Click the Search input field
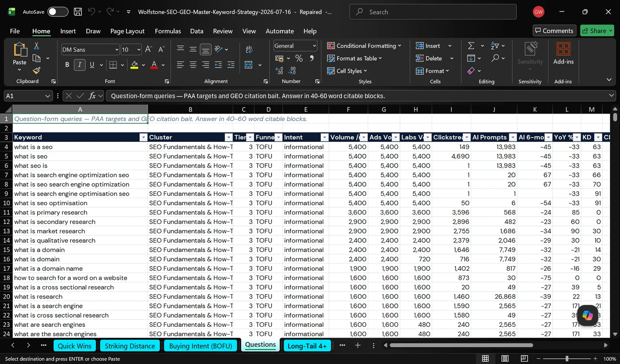The width and height of the screenshot is (620, 364). pyautogui.click(x=433, y=12)
